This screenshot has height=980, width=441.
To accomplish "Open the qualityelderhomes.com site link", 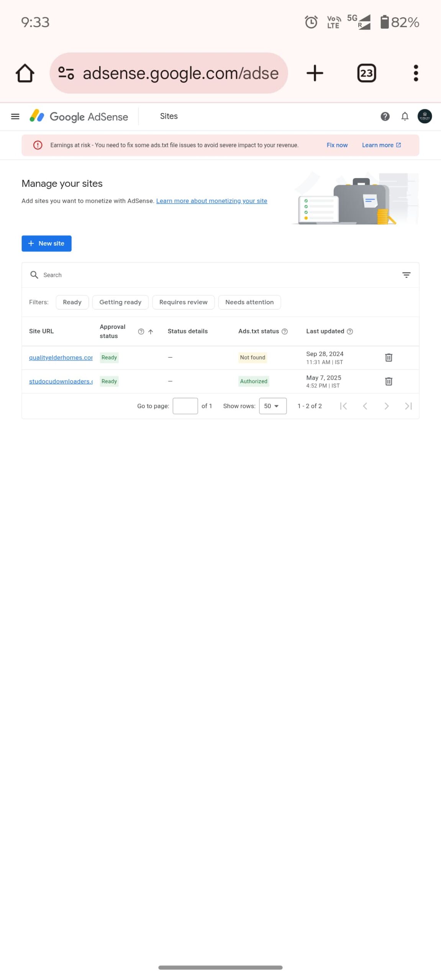I will [61, 358].
